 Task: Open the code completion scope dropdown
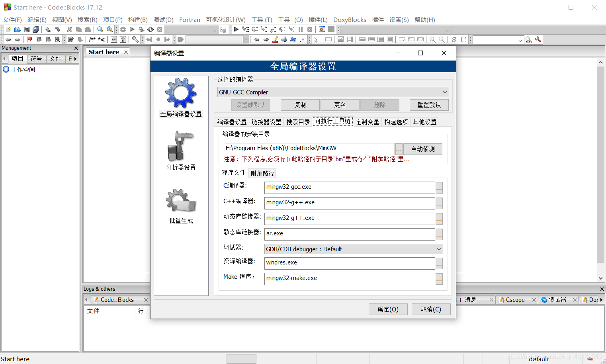click(x=397, y=30)
